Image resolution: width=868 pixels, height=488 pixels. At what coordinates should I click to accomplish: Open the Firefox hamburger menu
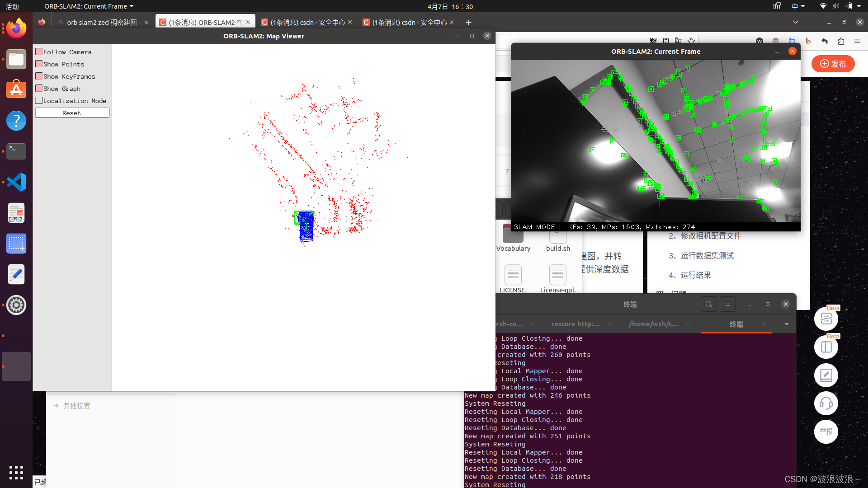(857, 41)
